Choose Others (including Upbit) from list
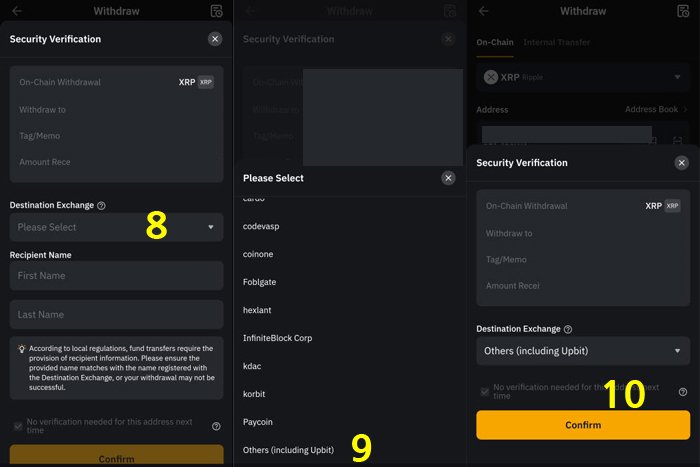Screen dimensions: 700x467 pos(288,450)
